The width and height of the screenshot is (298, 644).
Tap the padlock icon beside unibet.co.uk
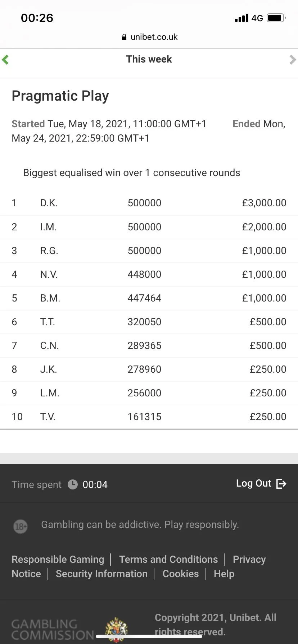click(x=124, y=37)
